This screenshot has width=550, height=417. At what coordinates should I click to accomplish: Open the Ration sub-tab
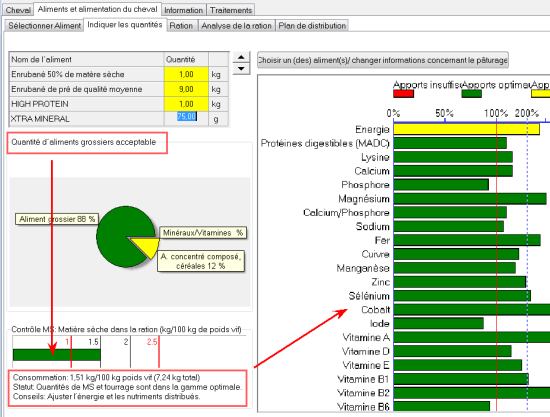[181, 26]
